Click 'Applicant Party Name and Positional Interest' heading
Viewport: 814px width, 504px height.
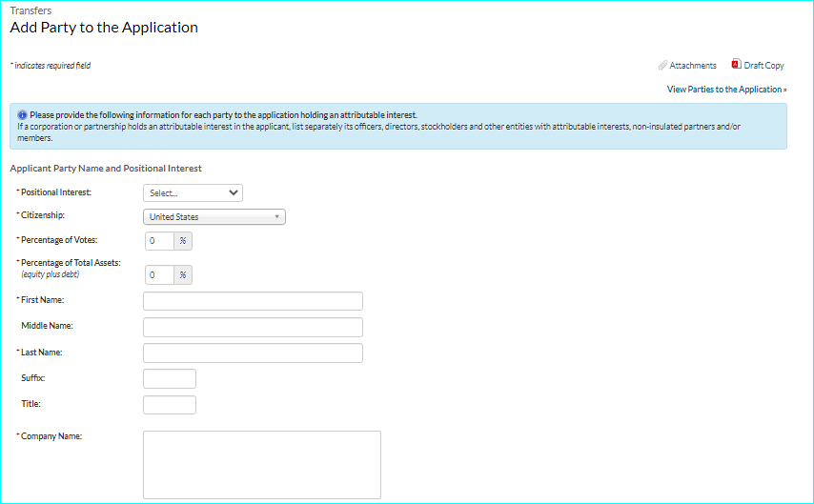point(106,169)
